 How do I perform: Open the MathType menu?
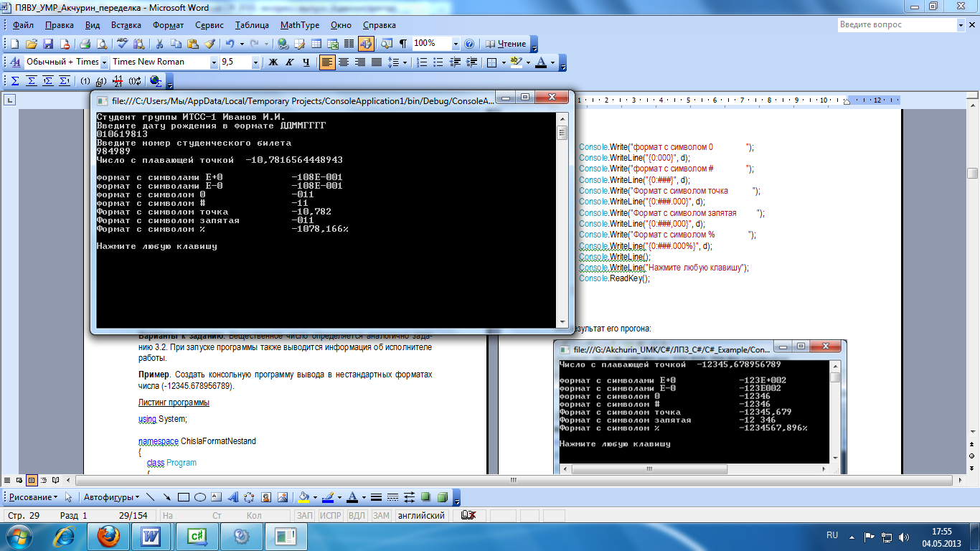300,25
